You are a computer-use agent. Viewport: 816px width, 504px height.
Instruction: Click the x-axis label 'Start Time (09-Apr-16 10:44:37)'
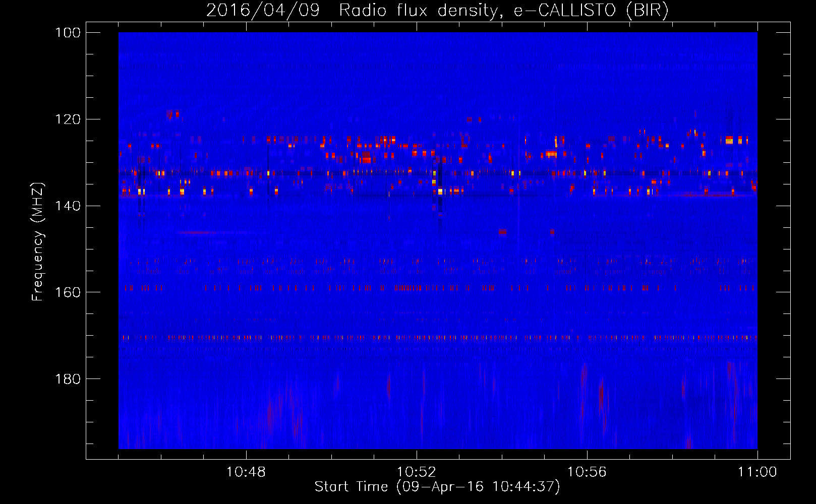437,487
